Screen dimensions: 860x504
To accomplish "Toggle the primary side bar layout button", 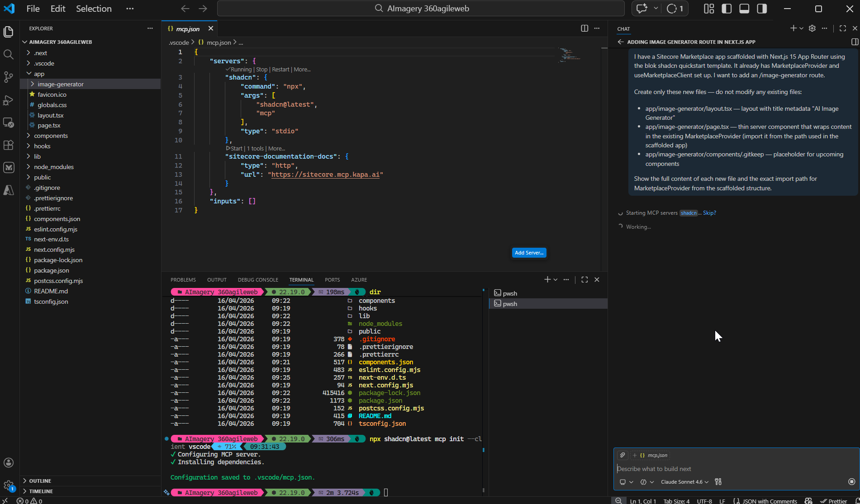I will [x=727, y=9].
